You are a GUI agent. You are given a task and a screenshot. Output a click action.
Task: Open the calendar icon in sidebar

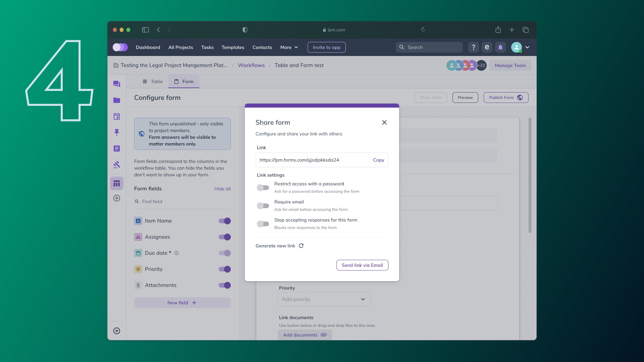tap(117, 116)
